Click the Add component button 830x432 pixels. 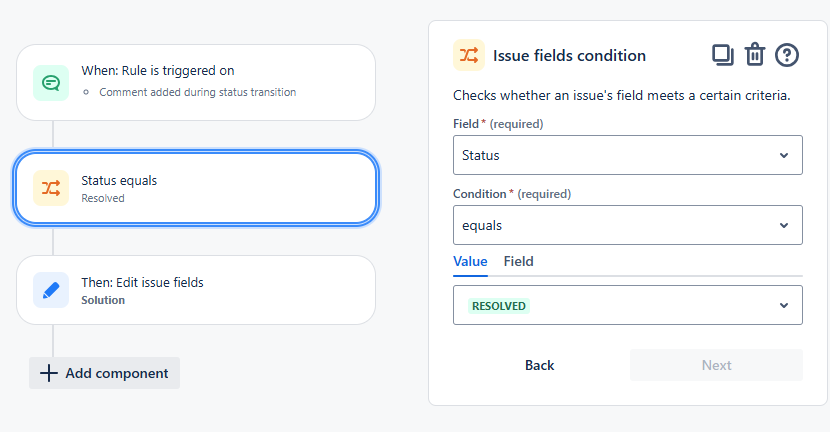pyautogui.click(x=104, y=373)
